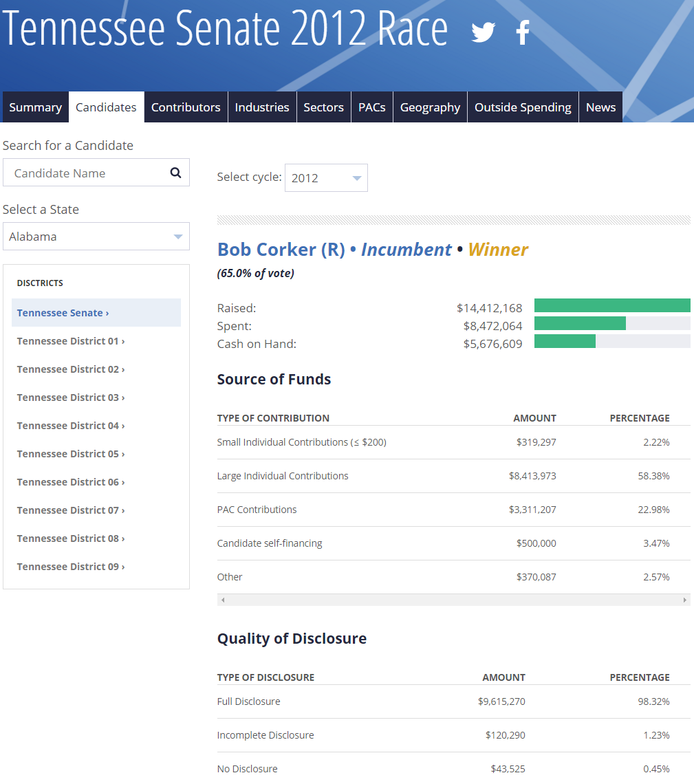The image size is (694, 784).
Task: Open Tennessee District 01 link
Action: coord(70,341)
